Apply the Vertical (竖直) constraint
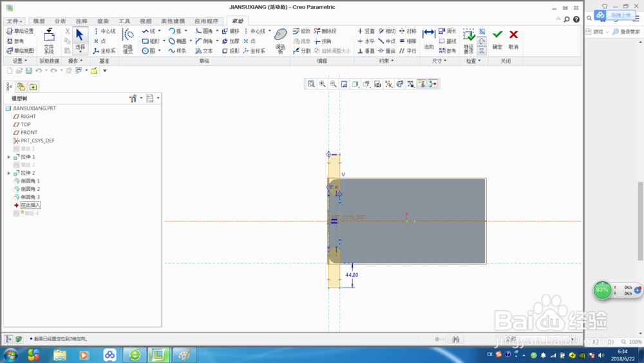The height and width of the screenshot is (363, 644). pos(366,31)
